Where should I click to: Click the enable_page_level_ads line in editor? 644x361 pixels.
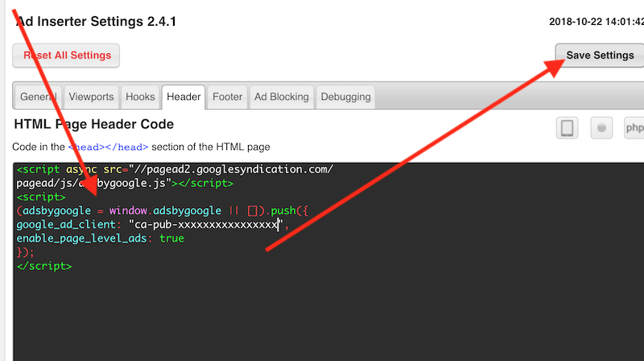tap(100, 239)
